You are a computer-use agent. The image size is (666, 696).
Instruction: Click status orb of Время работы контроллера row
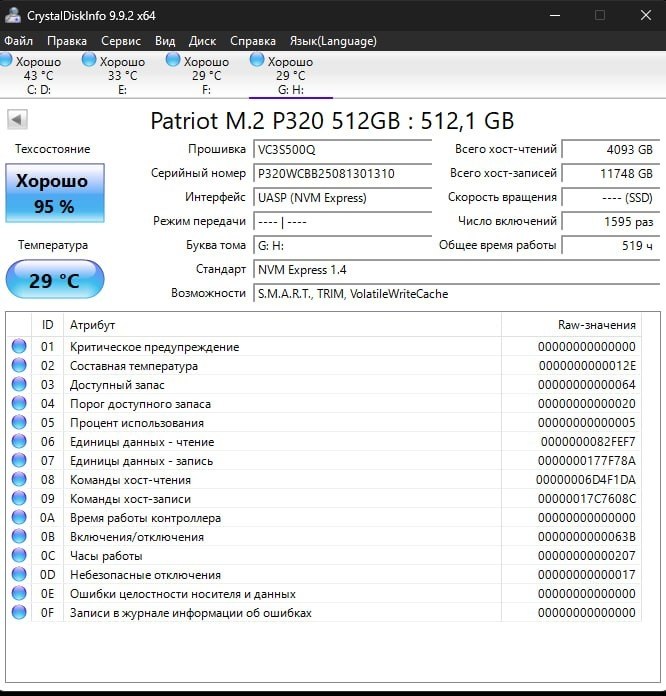pyautogui.click(x=19, y=518)
